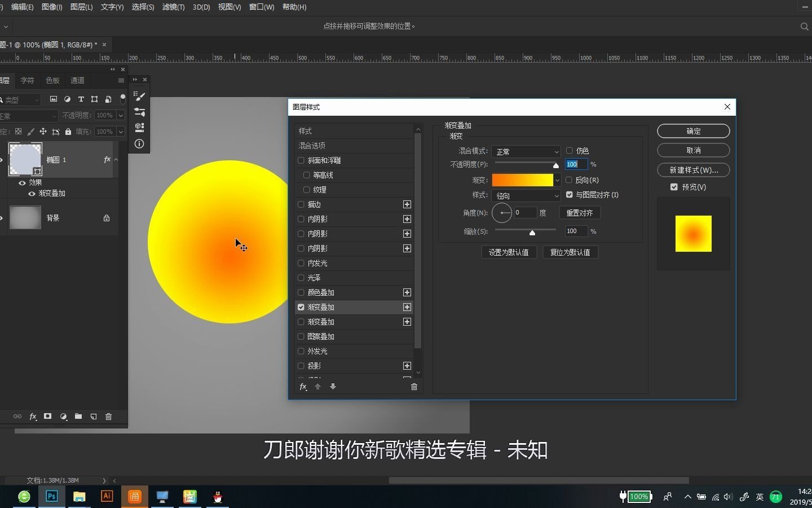Collapse 椭圆 1 layer effects arrow
This screenshot has height=508, width=812.
coord(116,160)
